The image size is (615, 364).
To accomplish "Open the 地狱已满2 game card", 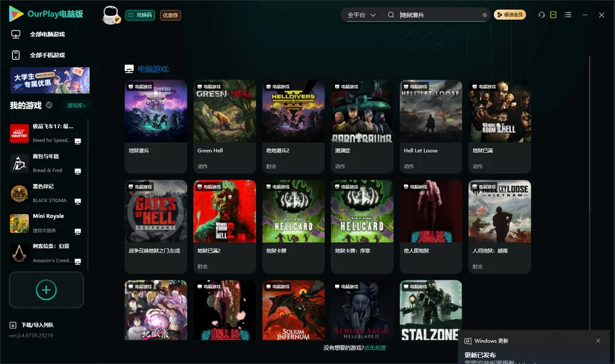I will (224, 227).
